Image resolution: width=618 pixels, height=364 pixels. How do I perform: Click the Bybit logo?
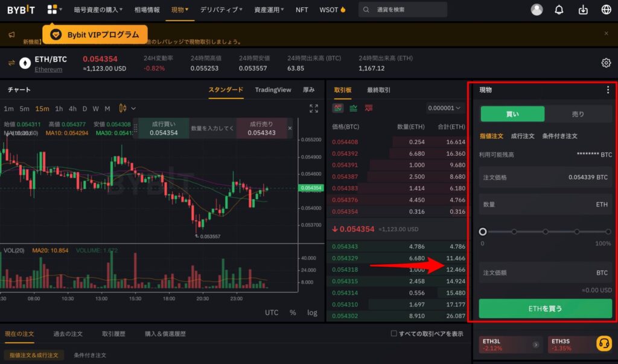(x=21, y=10)
